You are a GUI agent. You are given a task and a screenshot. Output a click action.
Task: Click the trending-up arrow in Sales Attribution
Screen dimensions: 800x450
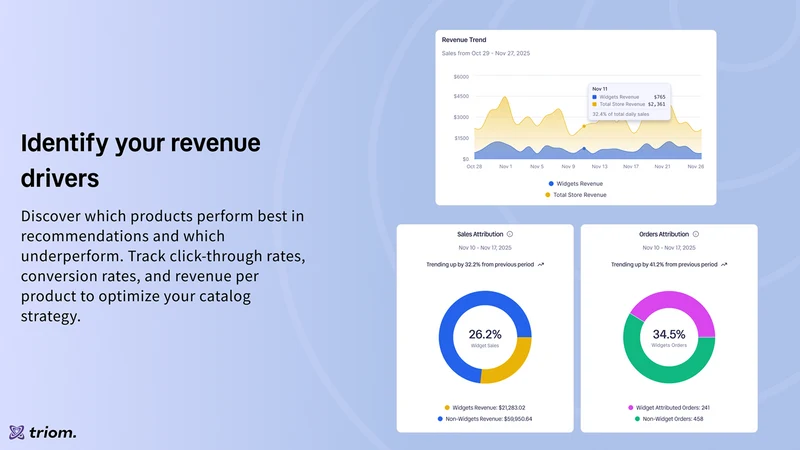click(x=541, y=264)
